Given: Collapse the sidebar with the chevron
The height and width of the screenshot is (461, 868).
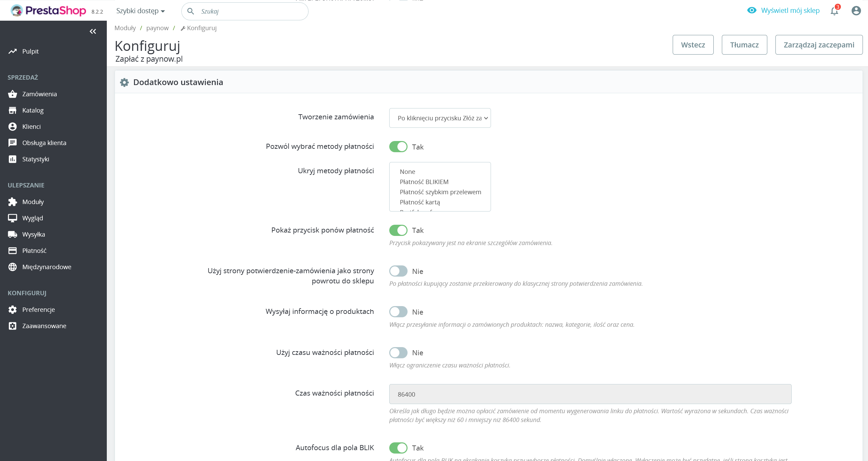Looking at the screenshot, I should 93,31.
